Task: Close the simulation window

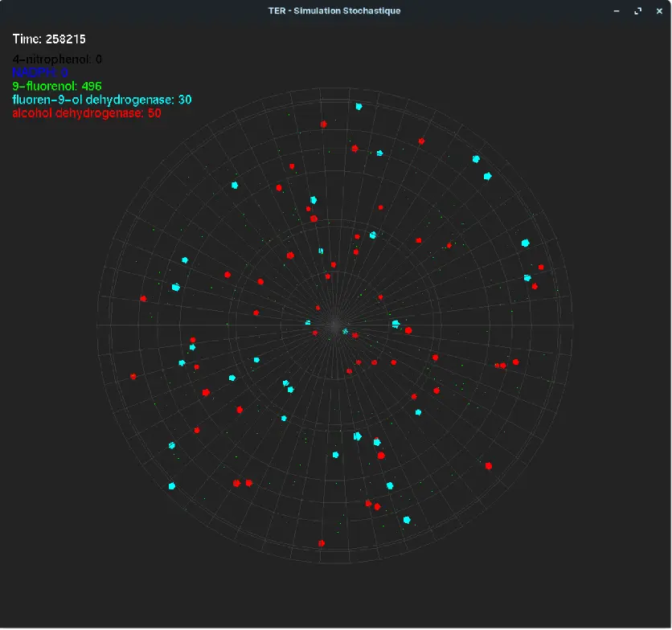Action: [658, 10]
